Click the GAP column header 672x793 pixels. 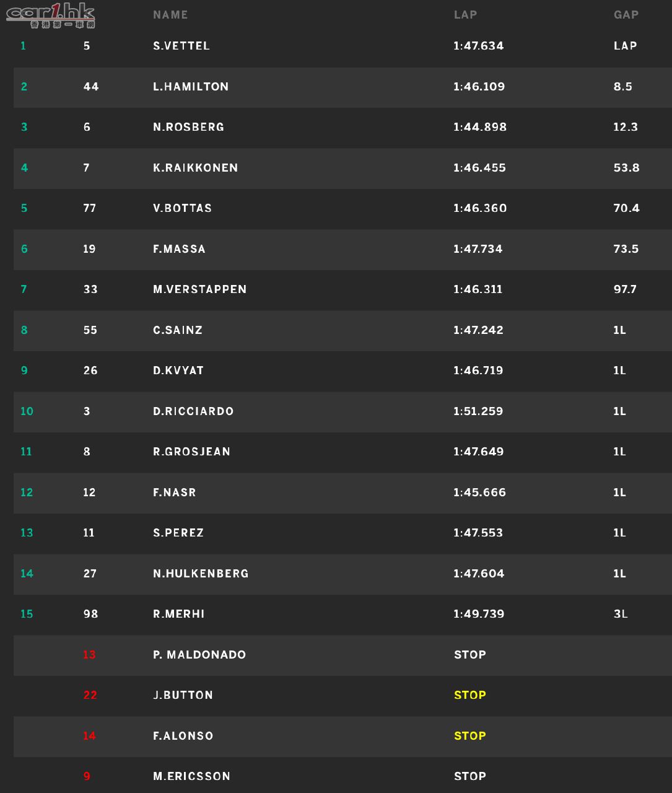[626, 15]
